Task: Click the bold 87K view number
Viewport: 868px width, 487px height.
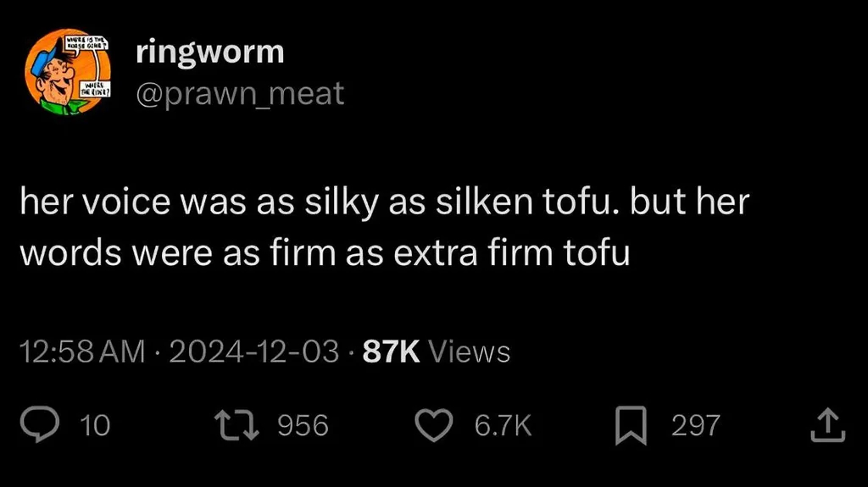Action: (391, 351)
